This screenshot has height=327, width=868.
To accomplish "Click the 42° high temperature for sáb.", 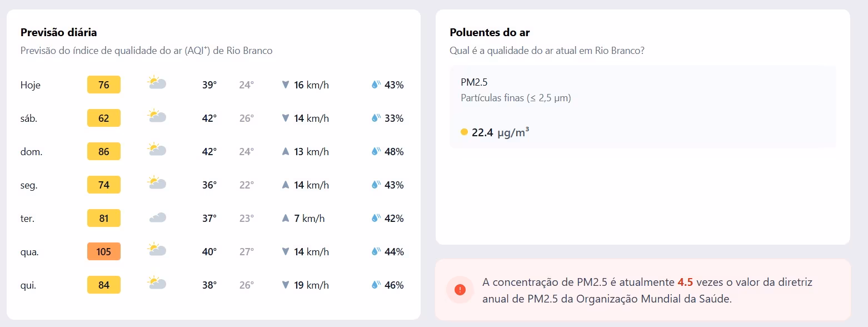I will pyautogui.click(x=209, y=118).
